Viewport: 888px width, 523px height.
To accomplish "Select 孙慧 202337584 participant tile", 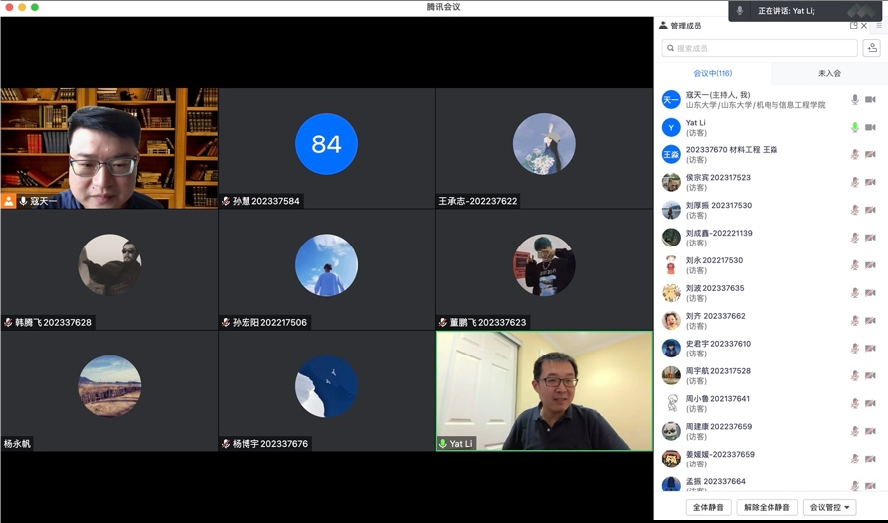I will click(326, 148).
